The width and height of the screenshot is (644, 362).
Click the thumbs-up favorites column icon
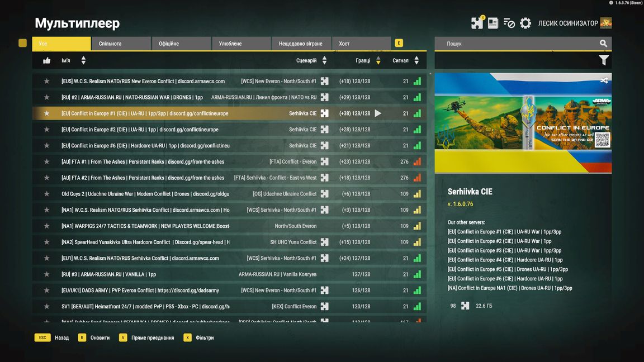[47, 61]
